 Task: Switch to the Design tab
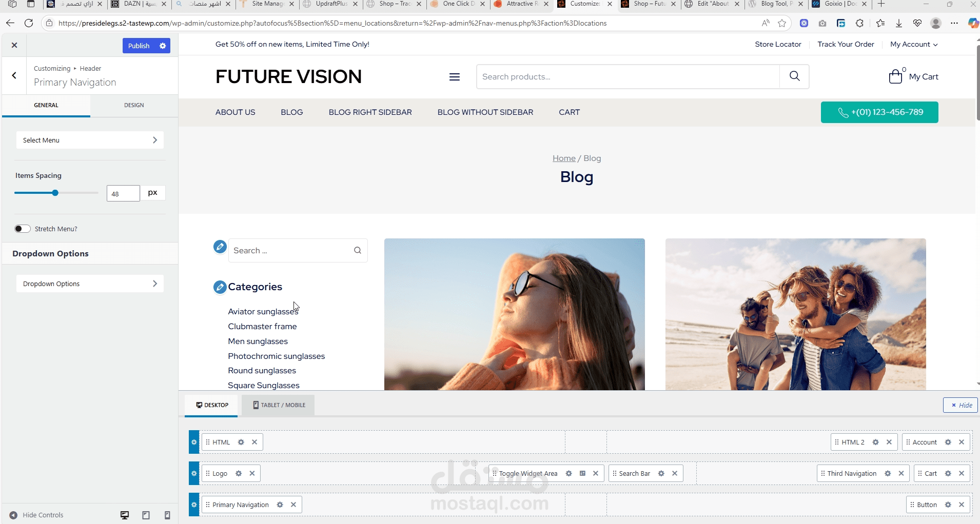coord(134,105)
